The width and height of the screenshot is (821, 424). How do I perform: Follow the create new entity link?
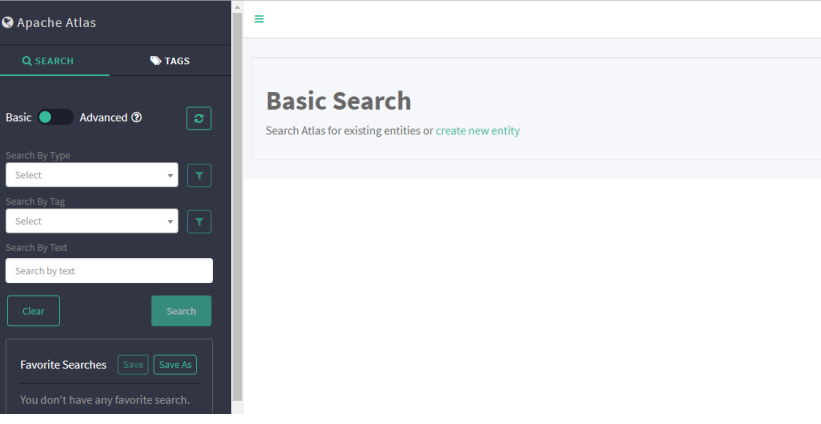[478, 130]
